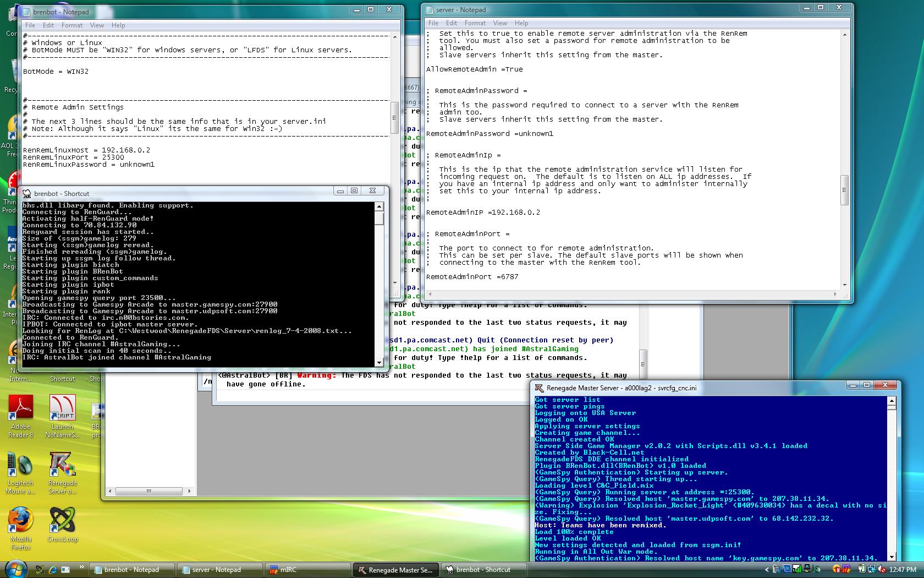
Task: Open File menu in brenbot Notepad
Action: (30, 25)
